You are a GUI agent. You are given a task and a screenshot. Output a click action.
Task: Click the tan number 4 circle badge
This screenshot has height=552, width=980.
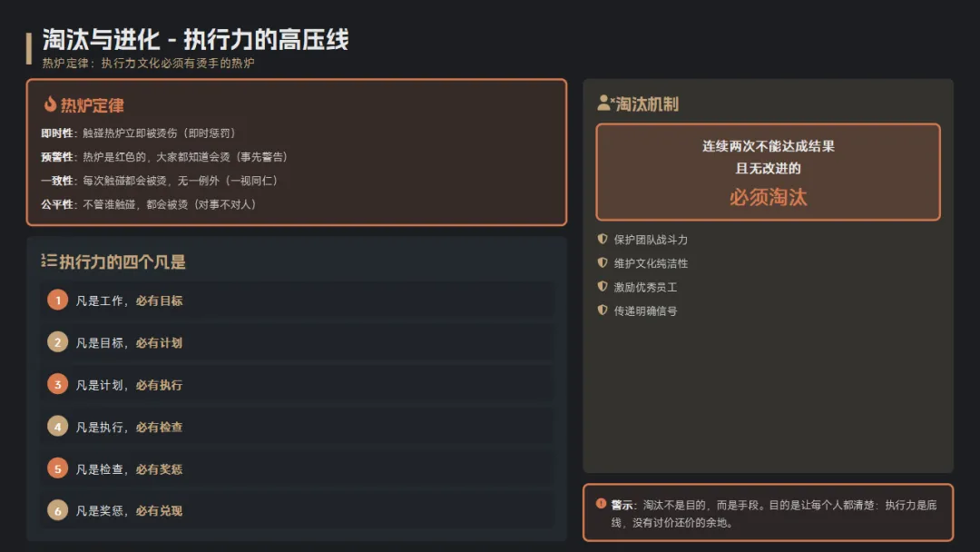57,427
